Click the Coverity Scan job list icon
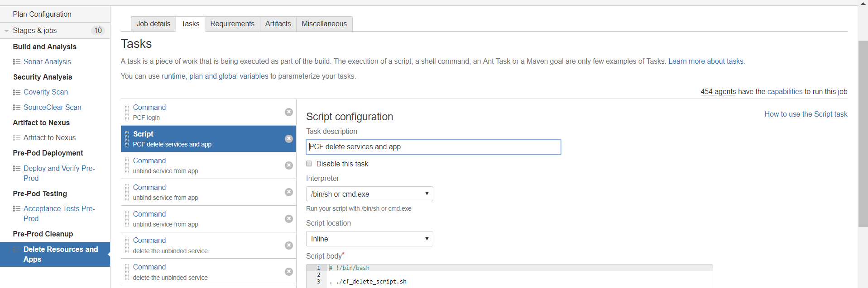868x288 pixels. (17, 92)
